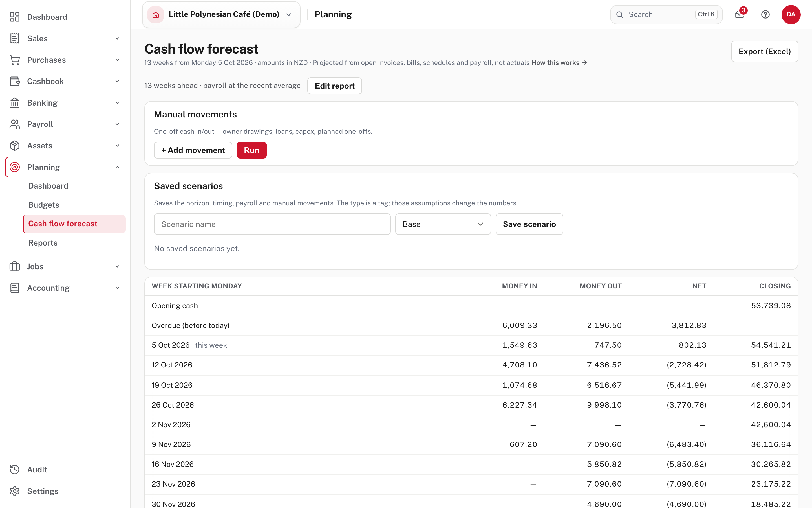Viewport: 812px width, 508px height.
Task: Open the Little Polynesian Café company switcher
Action: (x=221, y=14)
